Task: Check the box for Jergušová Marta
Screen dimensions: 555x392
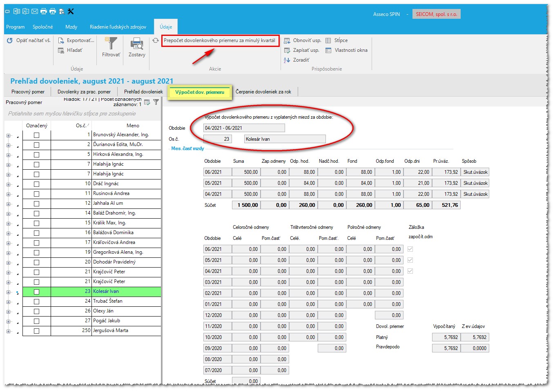Action: point(37,331)
